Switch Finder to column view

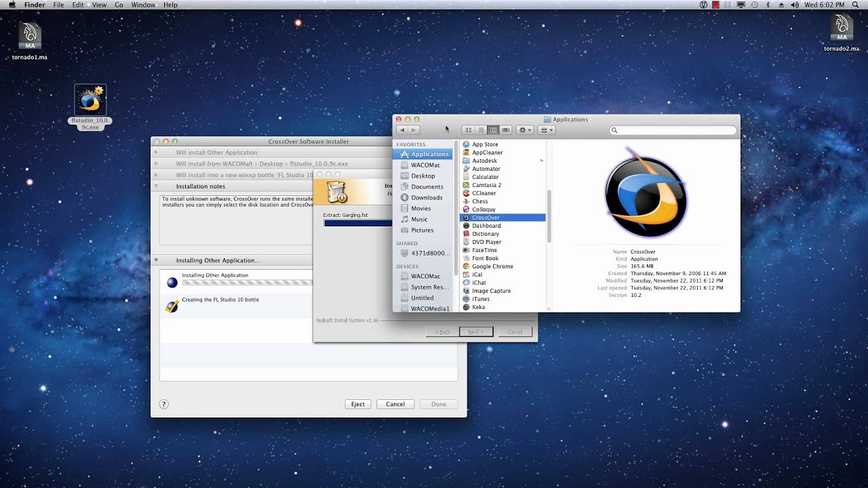coord(493,130)
